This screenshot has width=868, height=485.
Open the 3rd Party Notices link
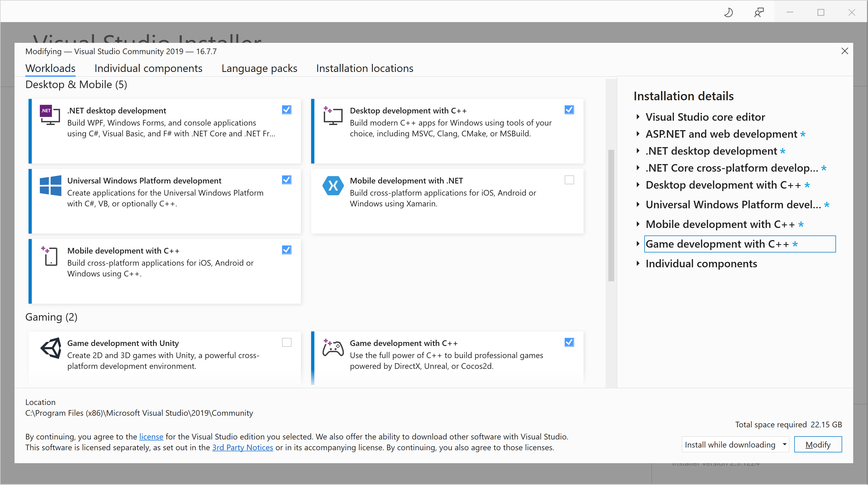(x=242, y=448)
